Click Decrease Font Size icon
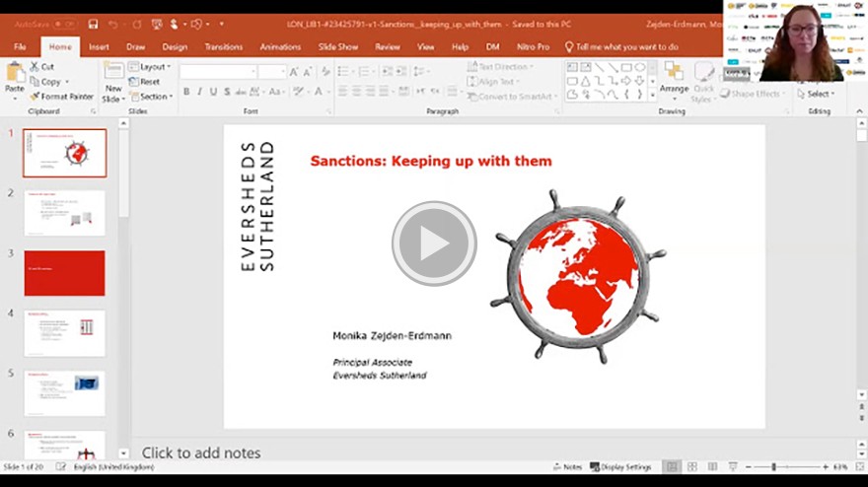868x487 pixels. [x=307, y=71]
